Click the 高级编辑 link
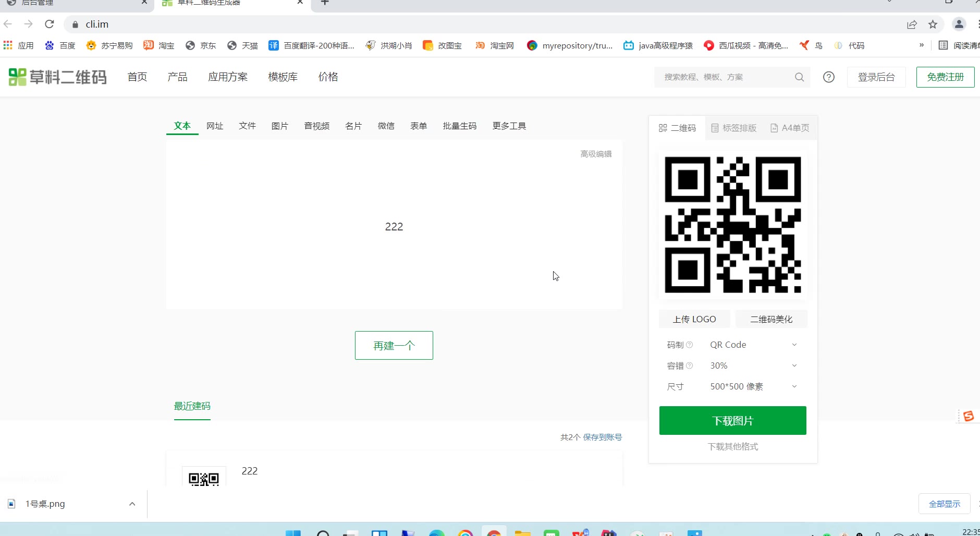Screen dimensions: 980x536 coord(596,154)
